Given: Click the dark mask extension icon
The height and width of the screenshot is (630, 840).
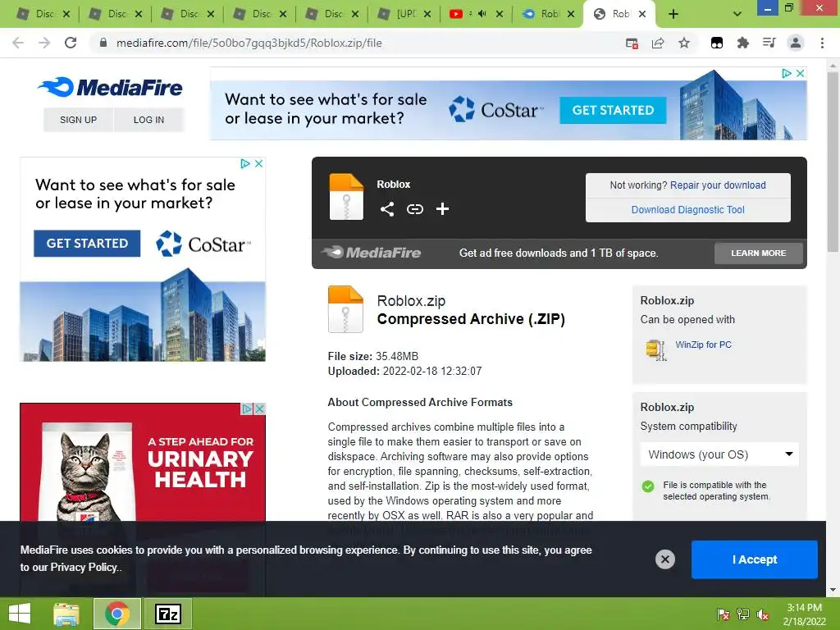Looking at the screenshot, I should tap(717, 43).
